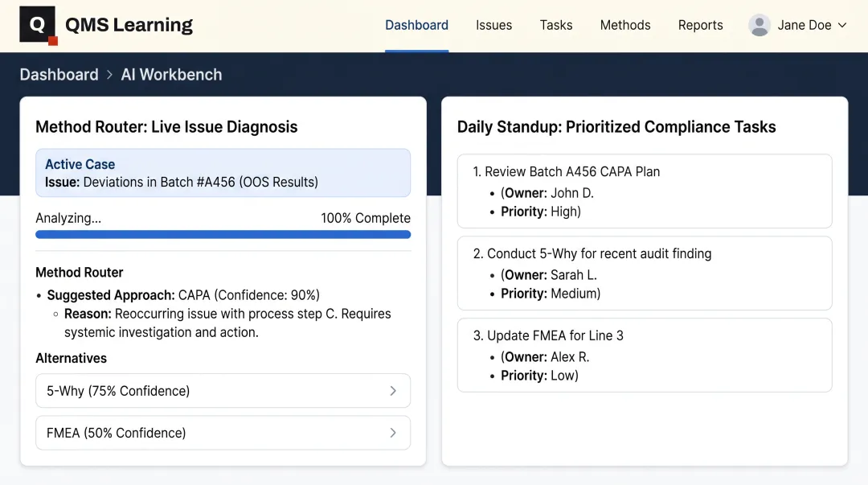Click the 'Alternatives' section heading
The image size is (868, 485).
[72, 359]
